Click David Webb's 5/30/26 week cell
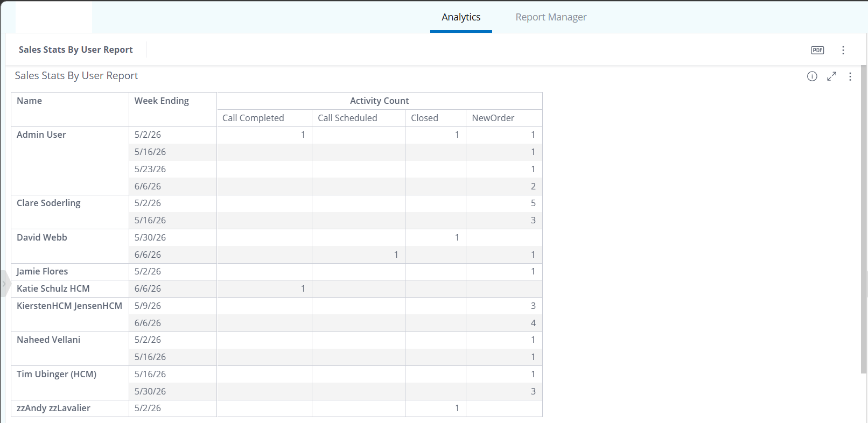Image resolution: width=868 pixels, height=423 pixels. (173, 237)
